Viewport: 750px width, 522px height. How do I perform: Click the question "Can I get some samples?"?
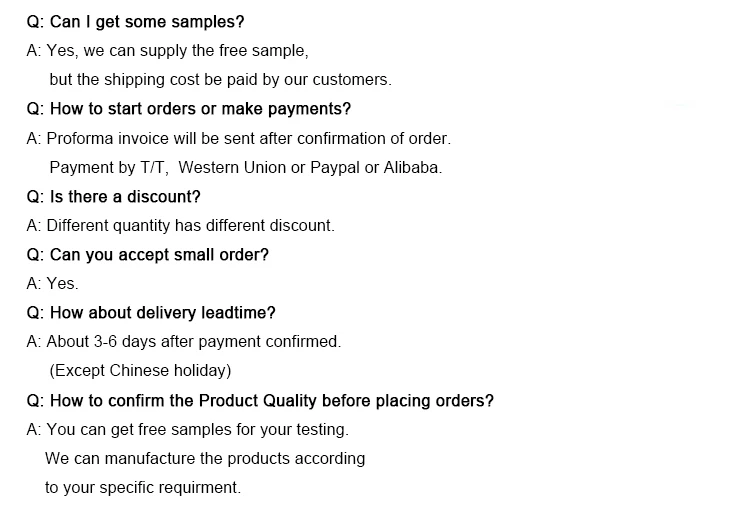[135, 21]
